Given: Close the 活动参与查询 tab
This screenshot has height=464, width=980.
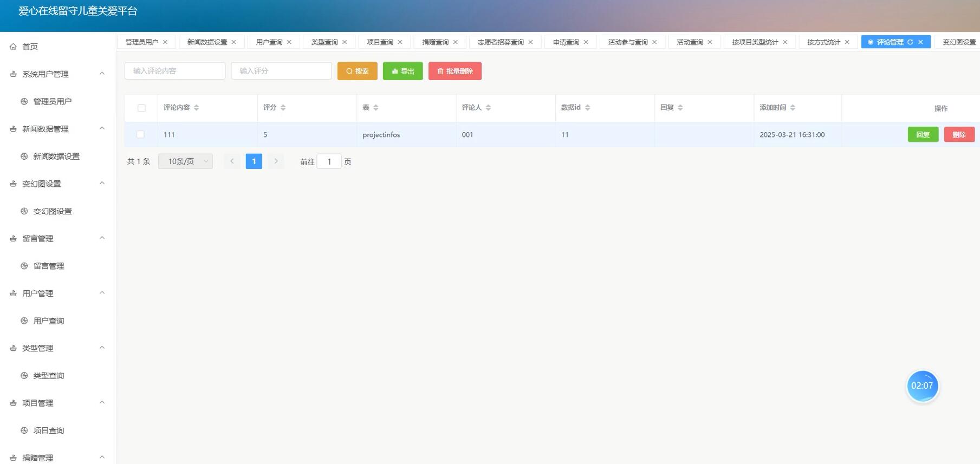Looking at the screenshot, I should coord(655,42).
